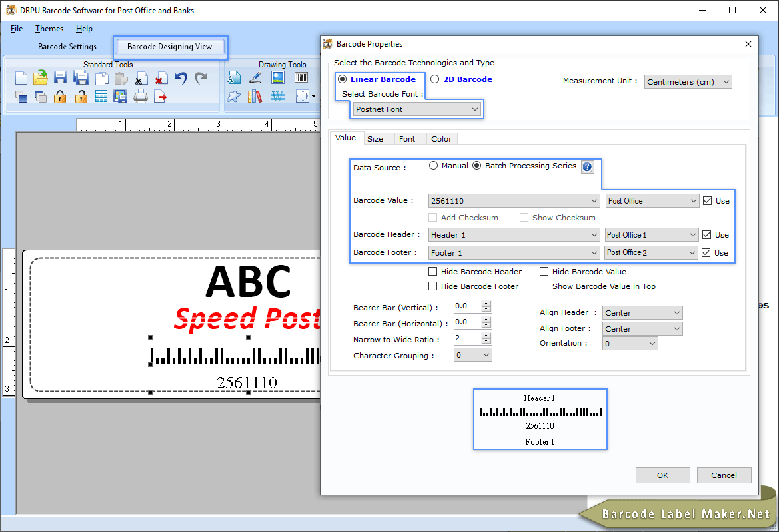Save the label with floppy disk icon

point(61,78)
